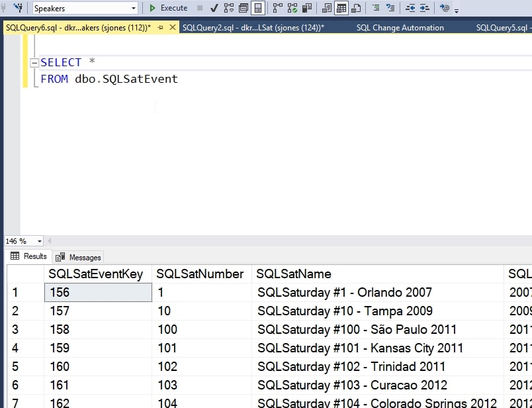Display the Estimated Execution Plan
The height and width of the screenshot is (408, 532).
pyautogui.click(x=229, y=8)
